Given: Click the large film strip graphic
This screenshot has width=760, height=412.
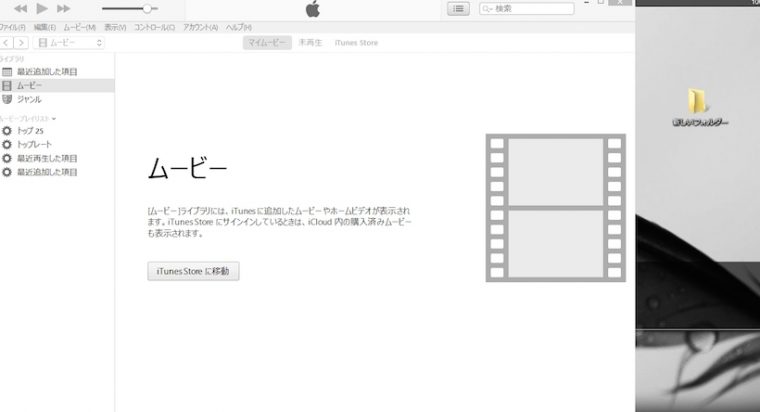Looking at the screenshot, I should coord(555,208).
